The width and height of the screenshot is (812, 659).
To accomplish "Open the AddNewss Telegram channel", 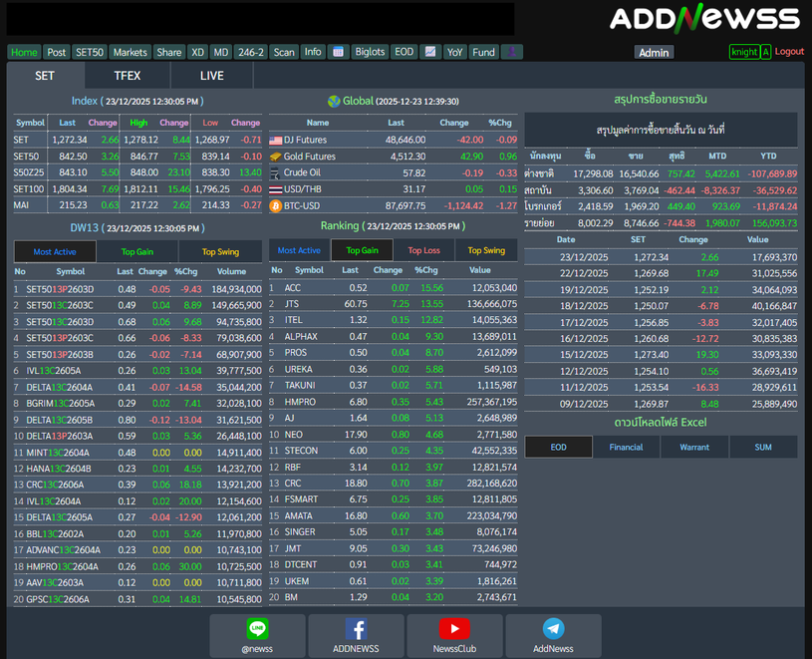I will pyautogui.click(x=553, y=635).
